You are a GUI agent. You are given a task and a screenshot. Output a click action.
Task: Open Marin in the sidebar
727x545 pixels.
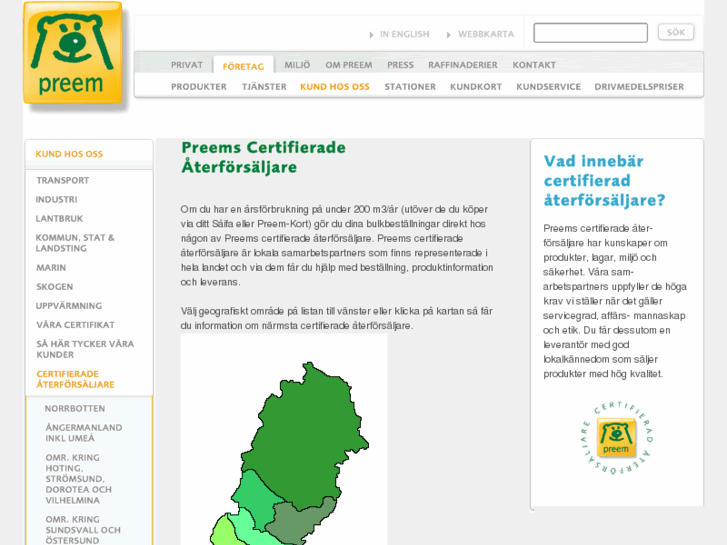click(x=51, y=268)
